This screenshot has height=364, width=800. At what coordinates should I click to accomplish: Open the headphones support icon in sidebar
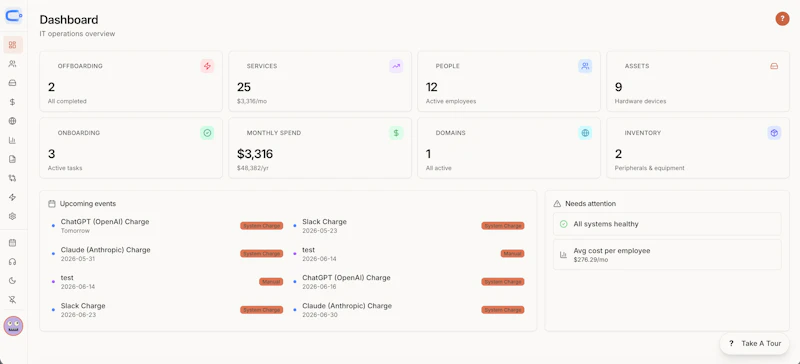[x=13, y=261]
